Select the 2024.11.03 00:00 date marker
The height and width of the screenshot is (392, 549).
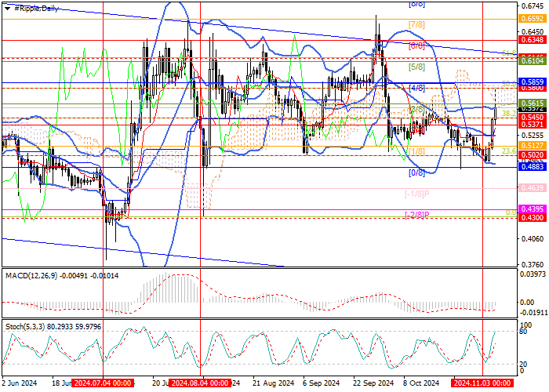coord(482,383)
